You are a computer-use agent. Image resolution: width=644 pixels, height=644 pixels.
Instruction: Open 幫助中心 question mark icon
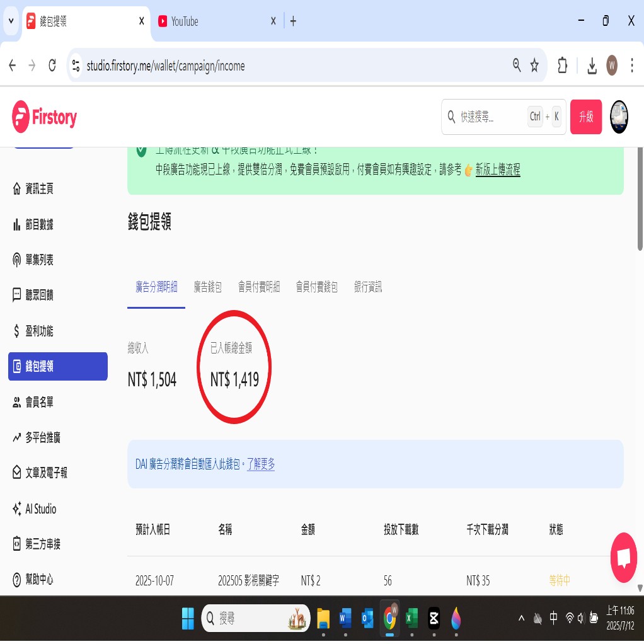point(16,579)
